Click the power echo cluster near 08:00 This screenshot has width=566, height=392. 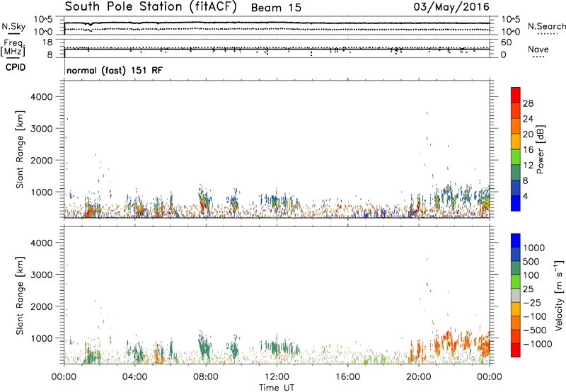[204, 200]
